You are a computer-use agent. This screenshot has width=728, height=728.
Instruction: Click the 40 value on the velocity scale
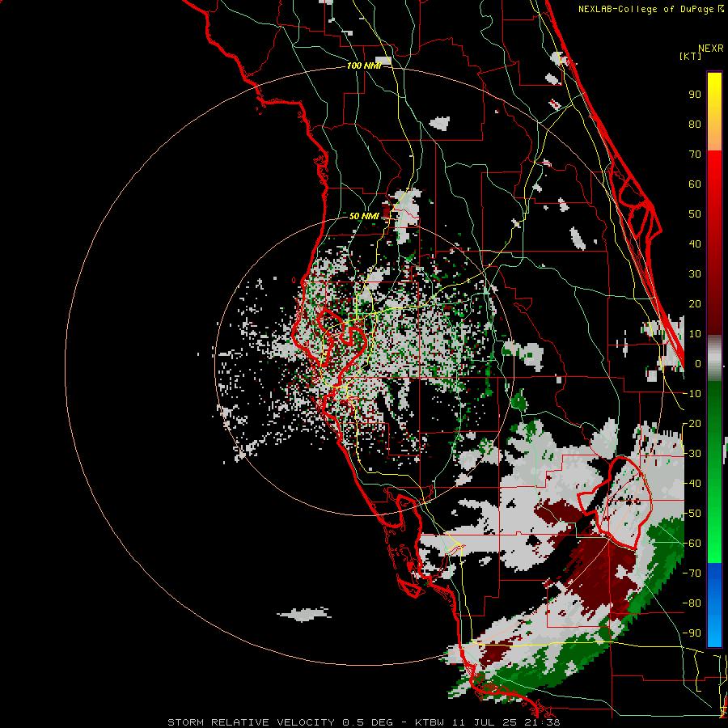click(695, 244)
